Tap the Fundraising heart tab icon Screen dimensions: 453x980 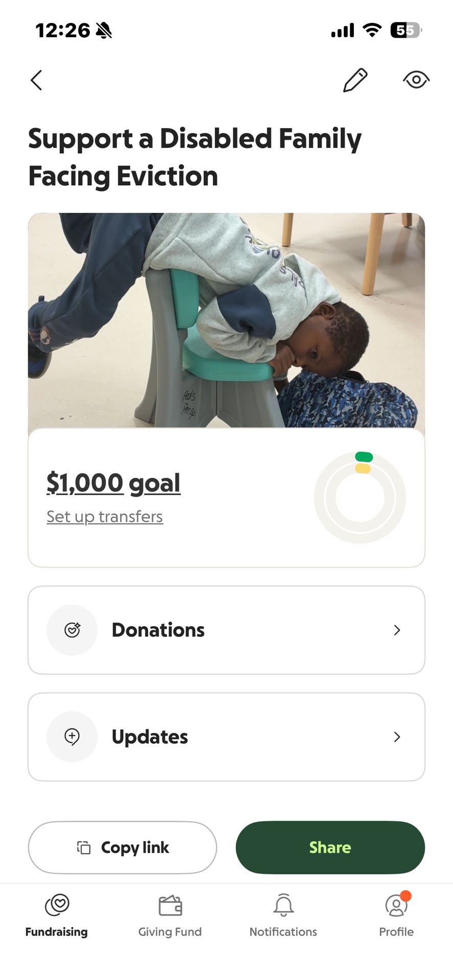click(x=57, y=905)
